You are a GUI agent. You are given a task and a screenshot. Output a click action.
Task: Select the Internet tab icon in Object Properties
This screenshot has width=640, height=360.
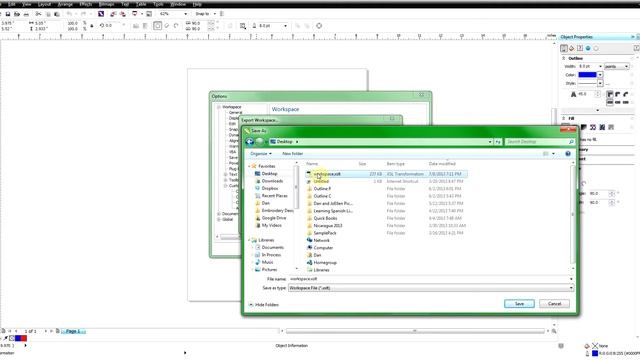[588, 48]
